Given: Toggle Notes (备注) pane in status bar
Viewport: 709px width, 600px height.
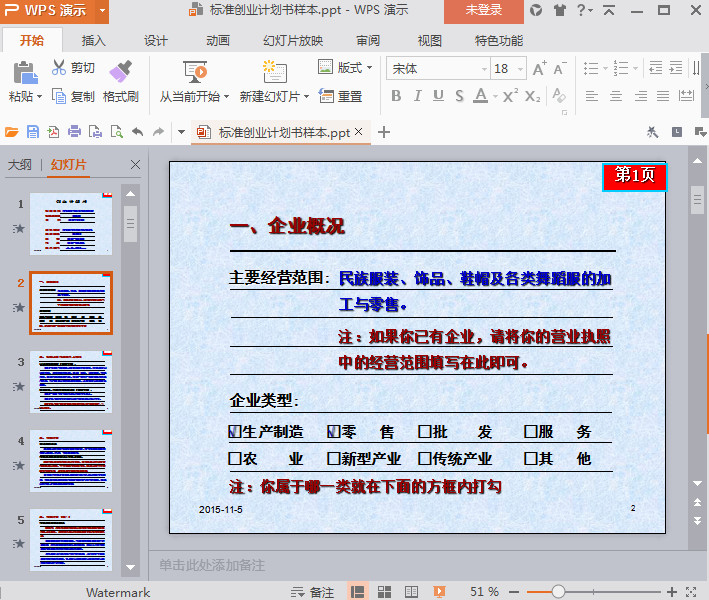Looking at the screenshot, I should (x=312, y=592).
